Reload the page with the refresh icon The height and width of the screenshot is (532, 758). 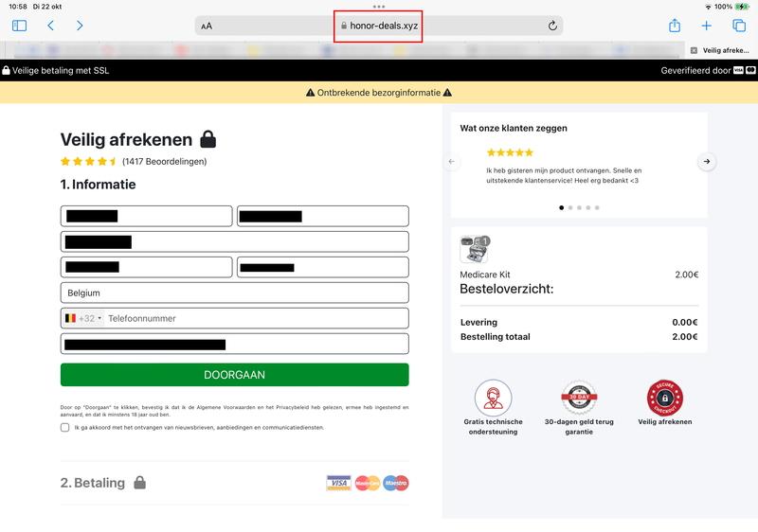552,26
